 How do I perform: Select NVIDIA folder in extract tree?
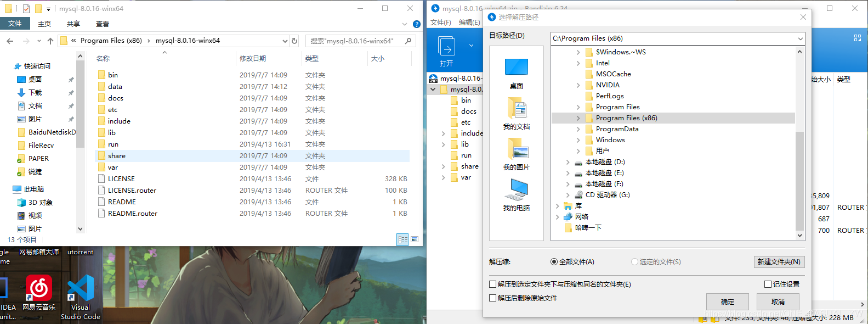tap(608, 85)
